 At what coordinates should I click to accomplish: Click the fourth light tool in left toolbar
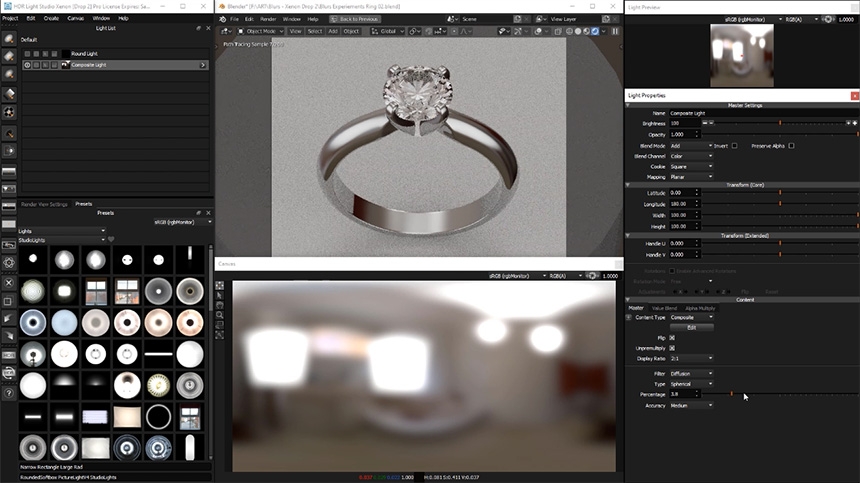(x=9, y=94)
